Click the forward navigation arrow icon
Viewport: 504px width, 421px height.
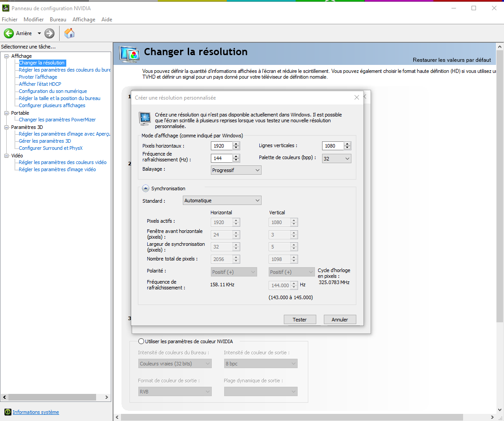49,33
